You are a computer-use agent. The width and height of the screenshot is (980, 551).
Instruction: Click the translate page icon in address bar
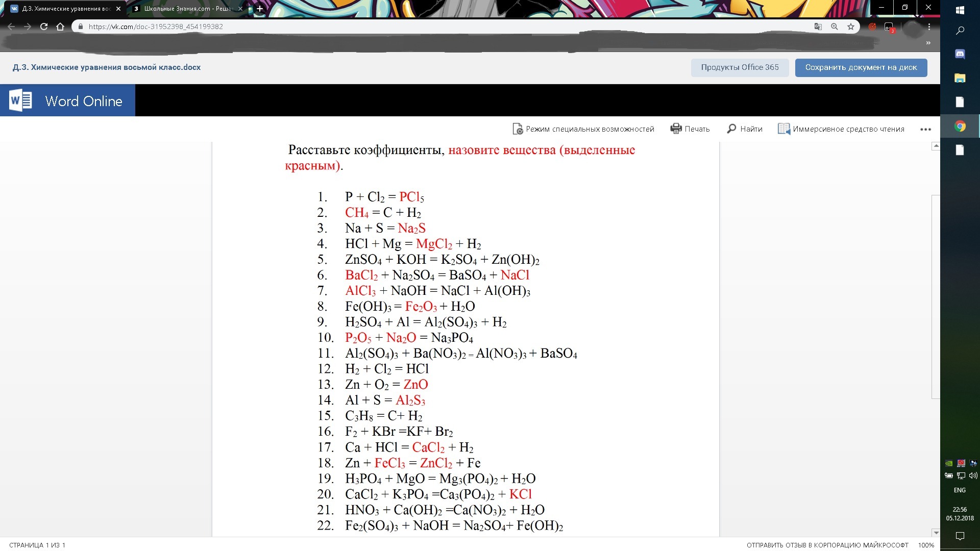pos(818,27)
